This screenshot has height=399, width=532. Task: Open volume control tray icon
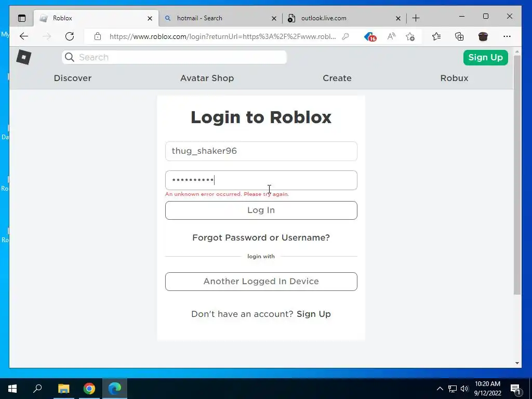[x=464, y=389]
